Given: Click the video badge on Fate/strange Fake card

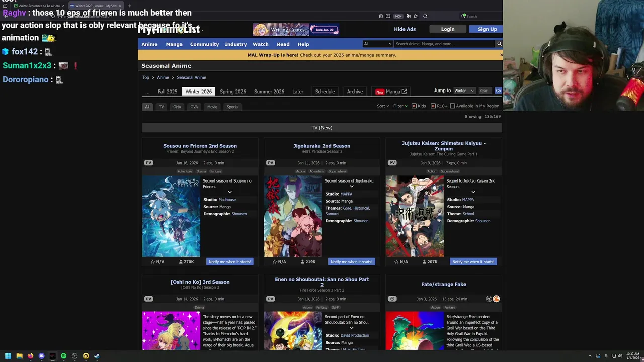Looking at the screenshot, I should (x=392, y=299).
